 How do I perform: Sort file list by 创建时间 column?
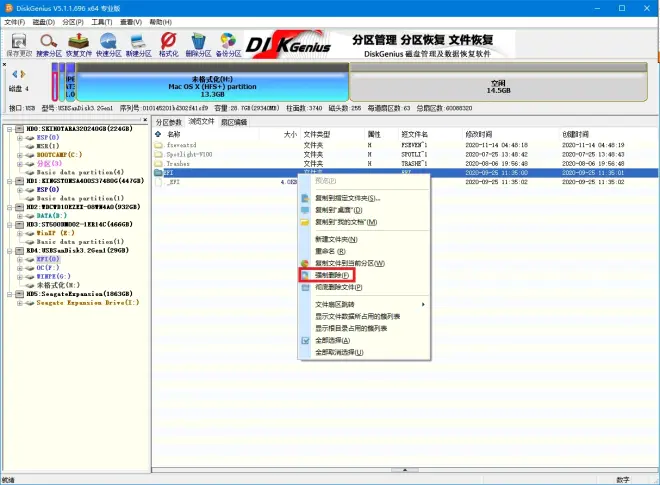[x=608, y=134]
